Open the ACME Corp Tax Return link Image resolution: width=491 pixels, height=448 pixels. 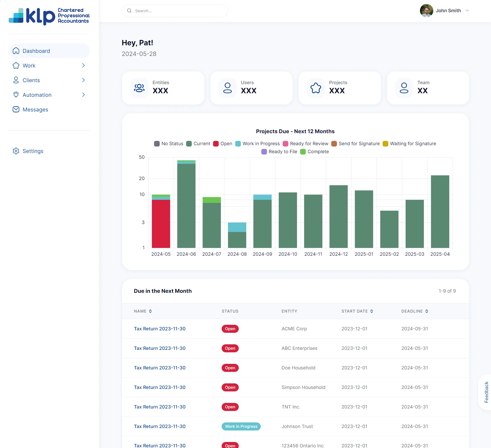pos(160,329)
